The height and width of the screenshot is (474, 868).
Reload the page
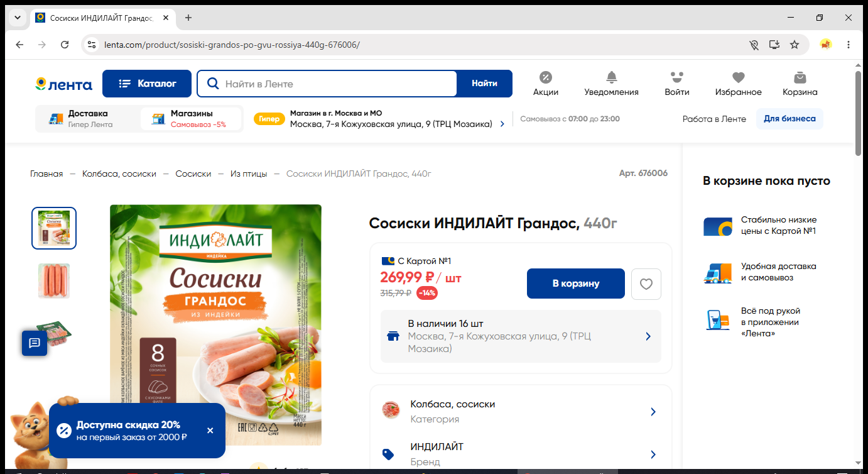(x=65, y=45)
